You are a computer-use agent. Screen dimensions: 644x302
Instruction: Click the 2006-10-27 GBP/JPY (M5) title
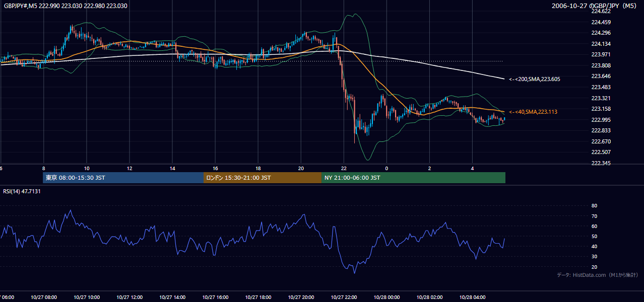click(x=594, y=6)
